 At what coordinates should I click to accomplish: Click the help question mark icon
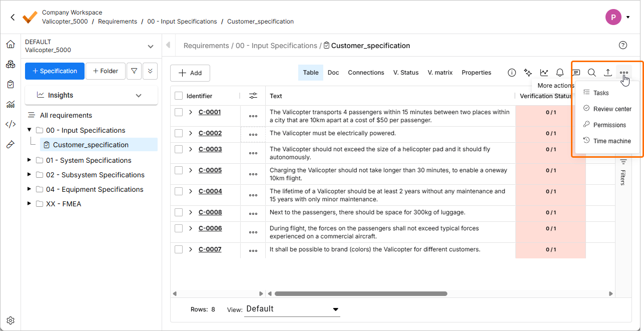click(x=623, y=45)
